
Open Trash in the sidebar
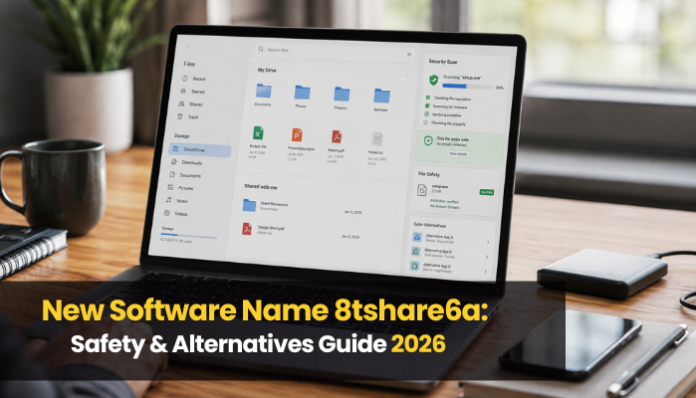[188, 117]
